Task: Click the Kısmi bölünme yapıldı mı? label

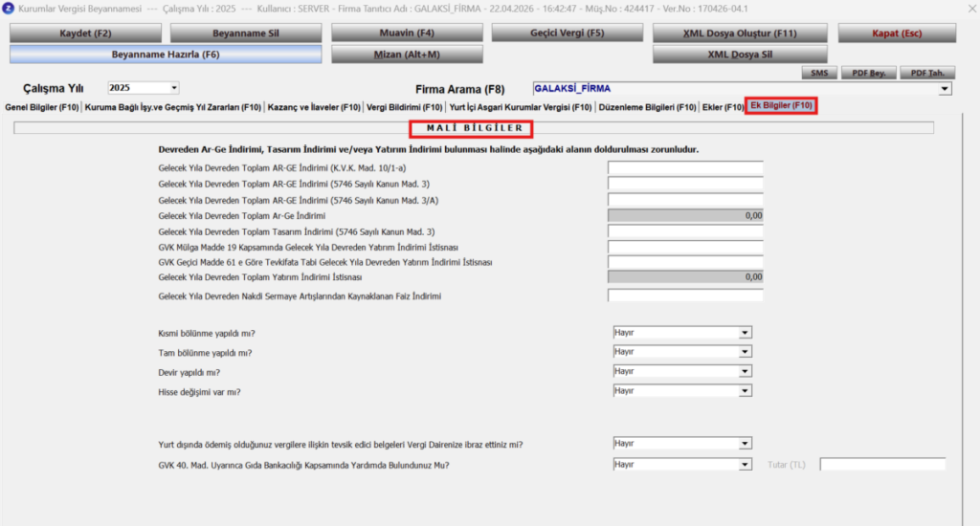Action: [207, 334]
